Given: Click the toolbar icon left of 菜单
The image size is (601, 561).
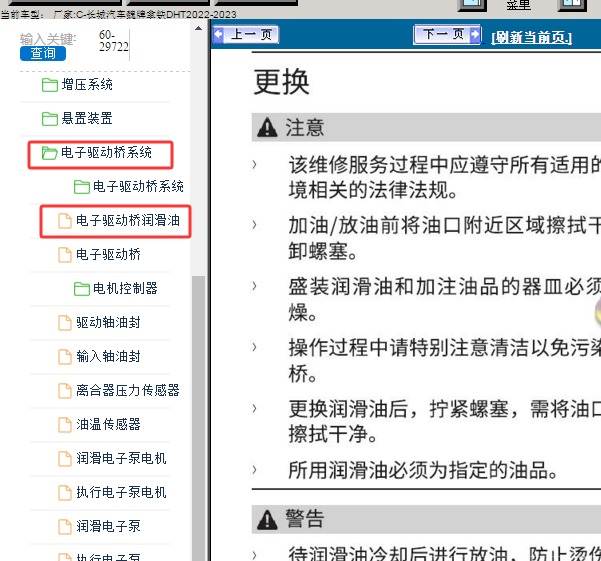Looking at the screenshot, I should point(472,5).
